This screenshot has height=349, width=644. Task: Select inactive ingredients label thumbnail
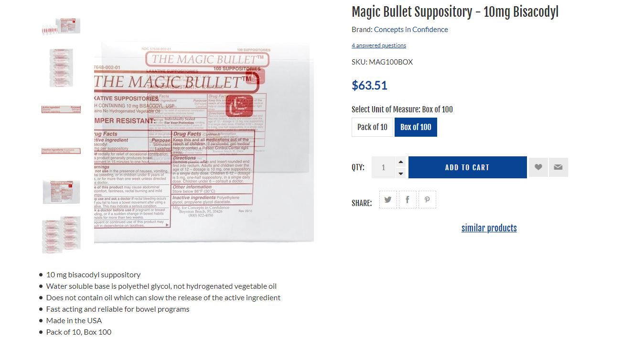(x=61, y=151)
